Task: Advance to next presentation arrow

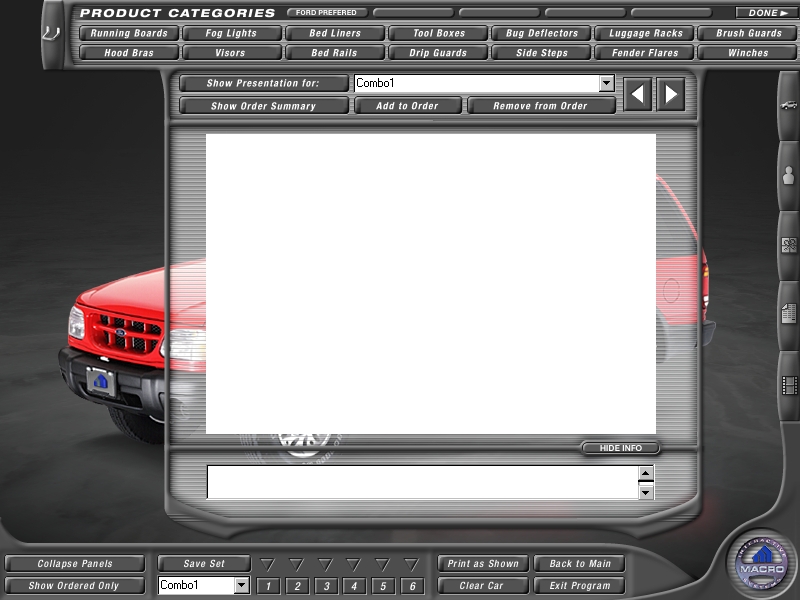Action: (x=671, y=95)
